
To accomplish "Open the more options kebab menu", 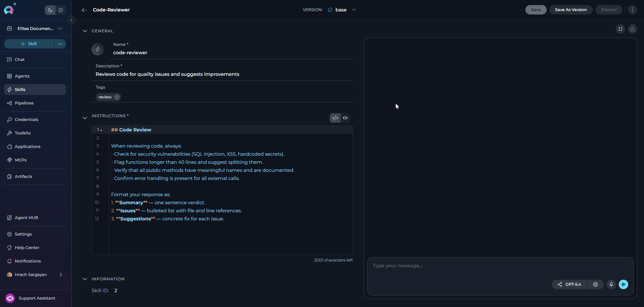I will pyautogui.click(x=633, y=10).
